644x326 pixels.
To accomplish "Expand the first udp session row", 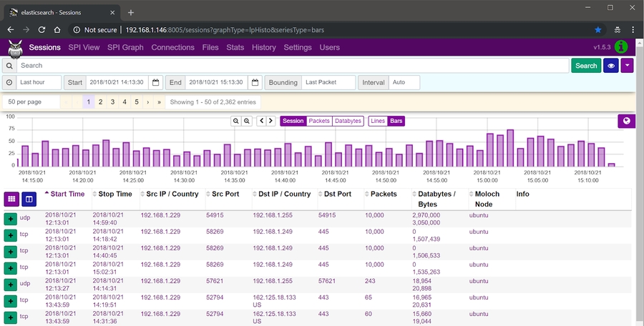I will click(11, 218).
